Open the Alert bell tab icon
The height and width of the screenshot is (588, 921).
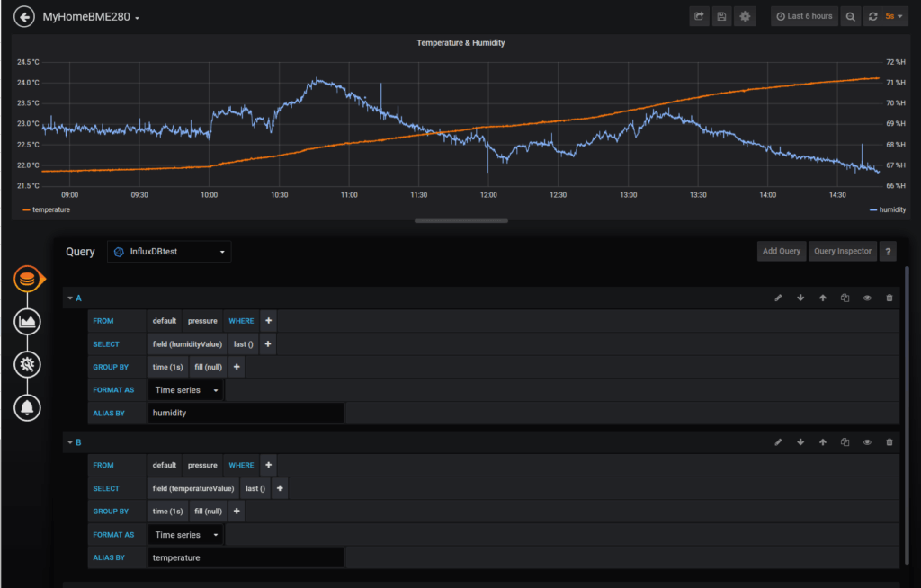pyautogui.click(x=27, y=407)
